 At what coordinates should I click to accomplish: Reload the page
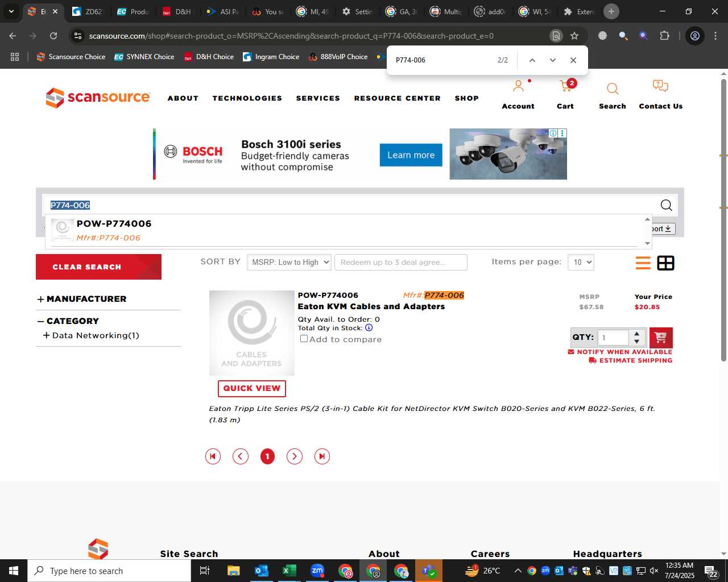click(53, 36)
